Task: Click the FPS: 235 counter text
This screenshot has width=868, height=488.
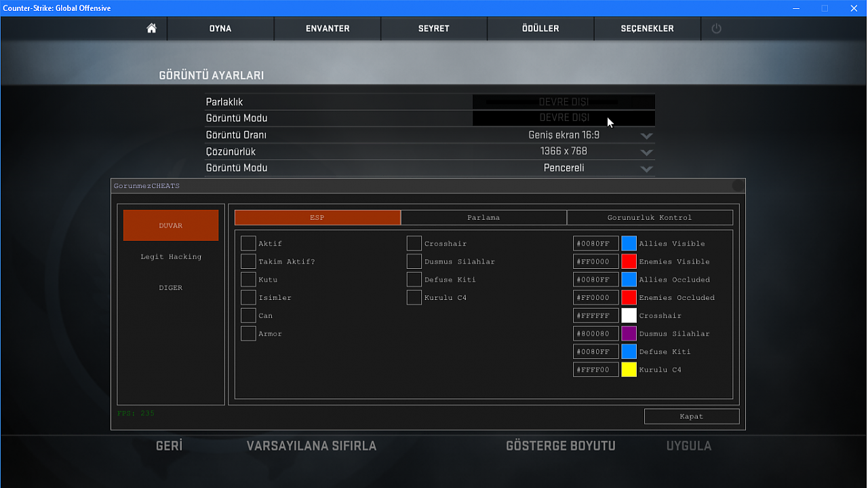Action: (136, 413)
